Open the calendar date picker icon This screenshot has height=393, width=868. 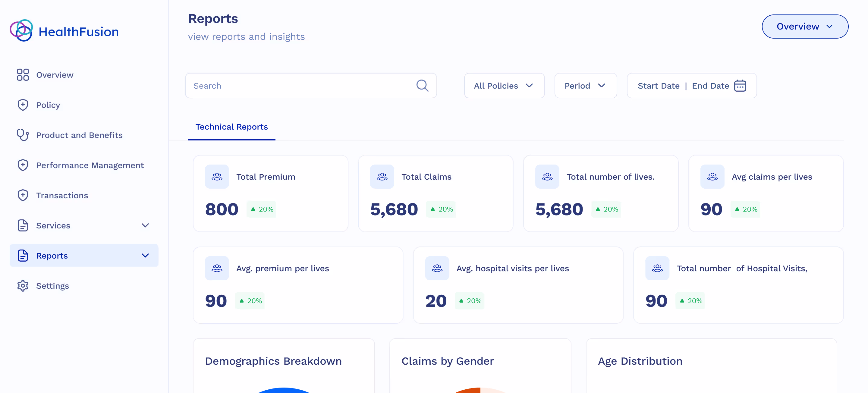[x=740, y=86]
